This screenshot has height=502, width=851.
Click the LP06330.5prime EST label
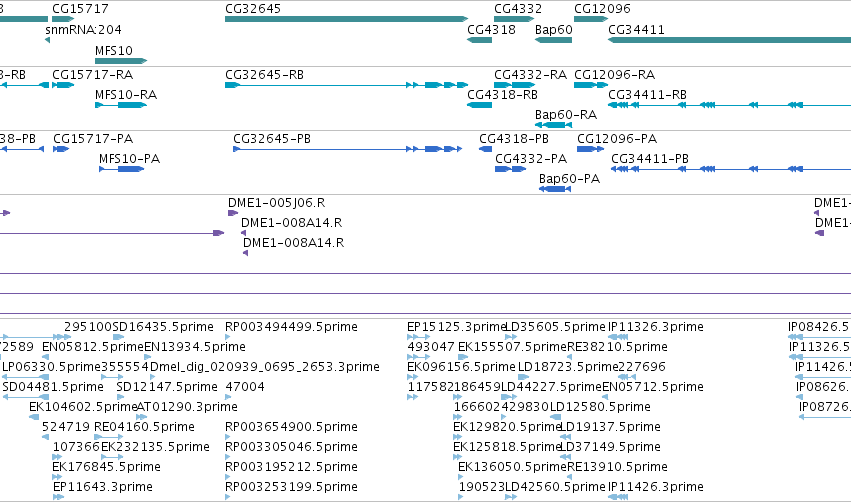(x=52, y=367)
